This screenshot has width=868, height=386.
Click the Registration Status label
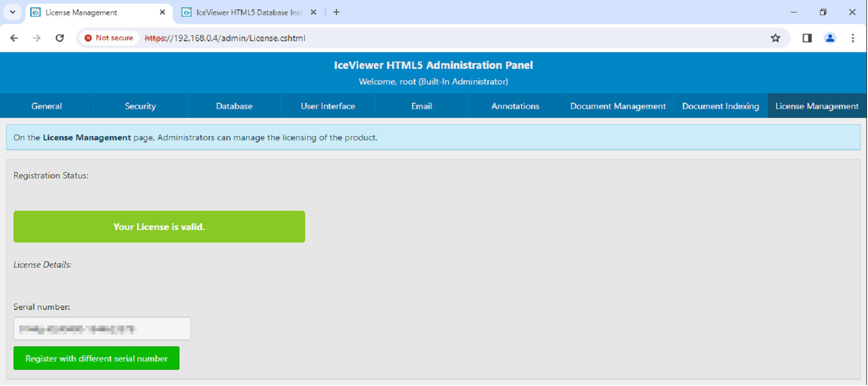point(51,176)
